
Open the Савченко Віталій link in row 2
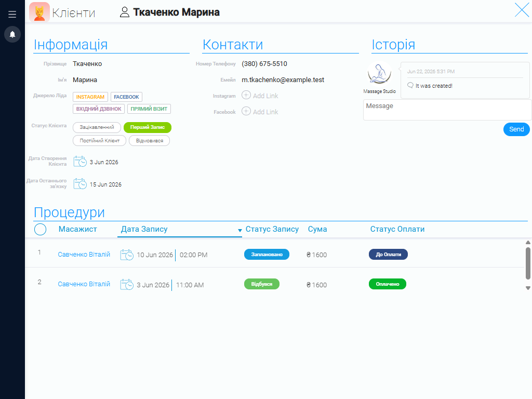[x=84, y=284]
